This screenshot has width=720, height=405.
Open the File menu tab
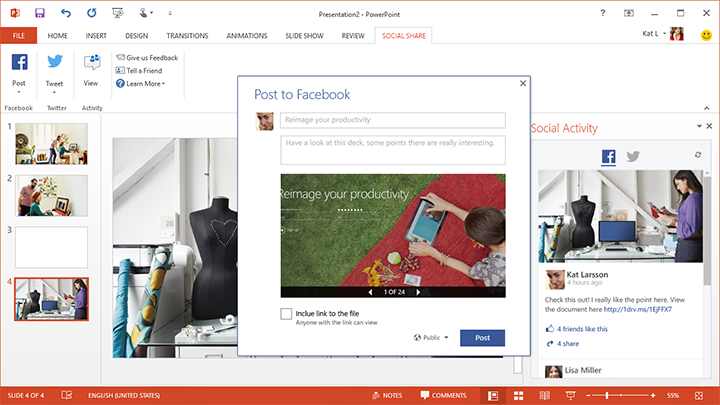coord(18,35)
